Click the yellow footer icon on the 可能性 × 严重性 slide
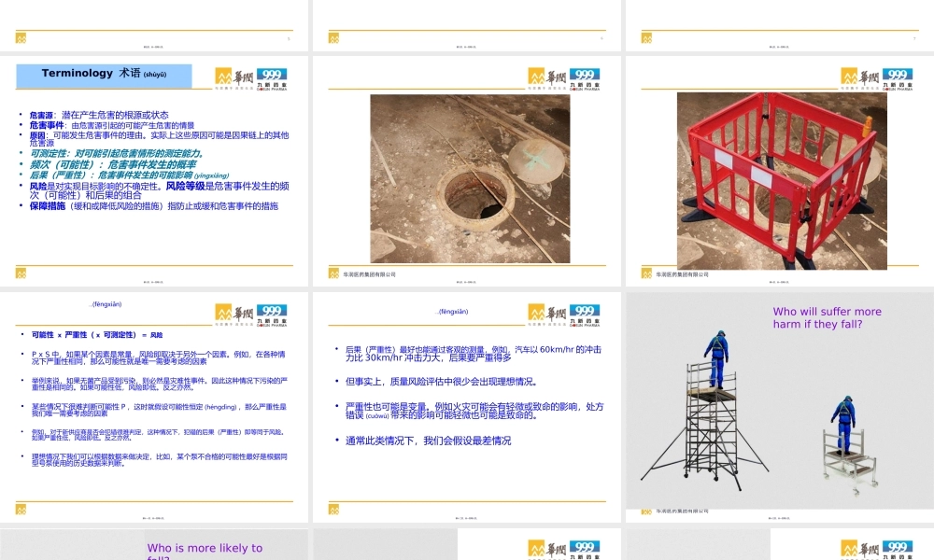Image resolution: width=934 pixels, height=560 pixels. 21,509
